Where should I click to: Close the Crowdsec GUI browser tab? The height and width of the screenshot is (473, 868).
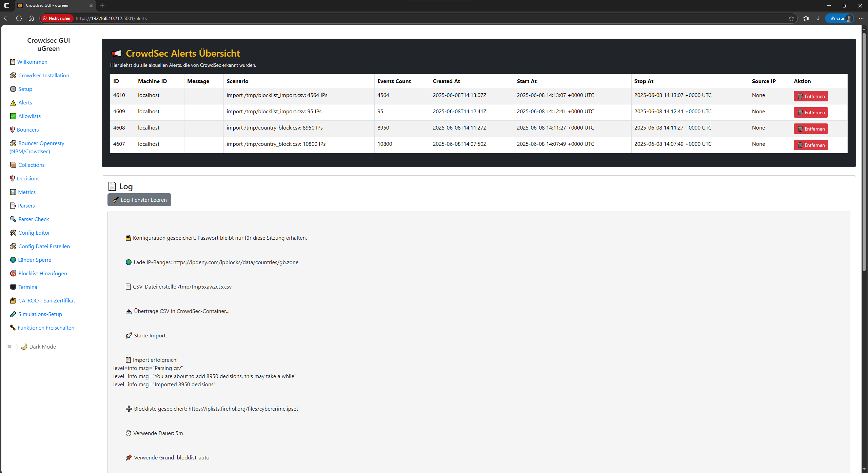click(91, 5)
